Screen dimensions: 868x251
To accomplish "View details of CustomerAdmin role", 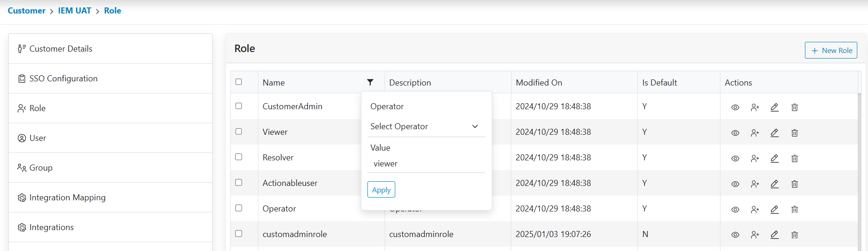I will click(735, 107).
